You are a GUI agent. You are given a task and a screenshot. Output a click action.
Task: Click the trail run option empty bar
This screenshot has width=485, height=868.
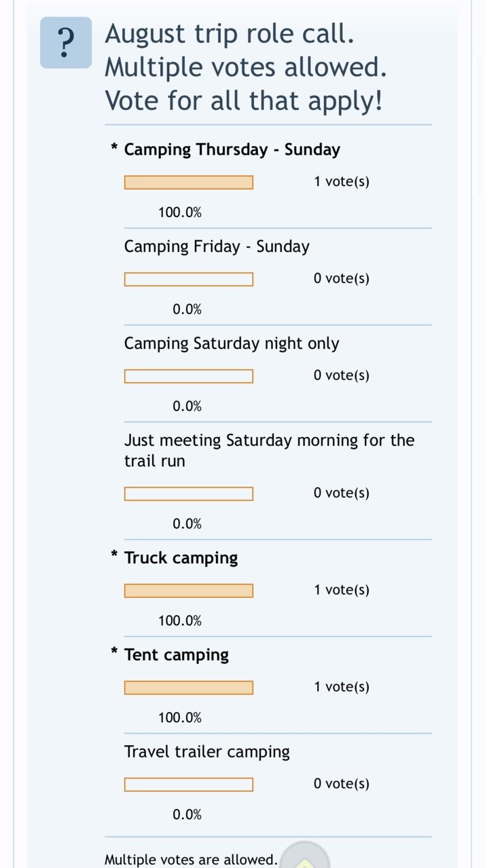click(189, 494)
